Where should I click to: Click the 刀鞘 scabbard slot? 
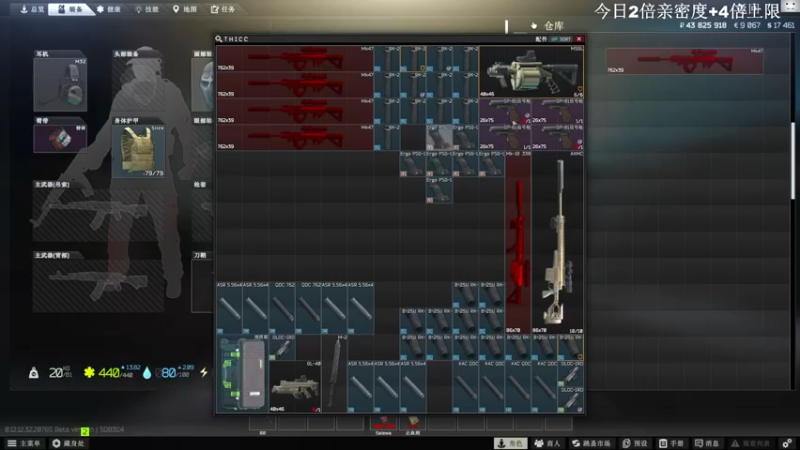pyautogui.click(x=202, y=285)
